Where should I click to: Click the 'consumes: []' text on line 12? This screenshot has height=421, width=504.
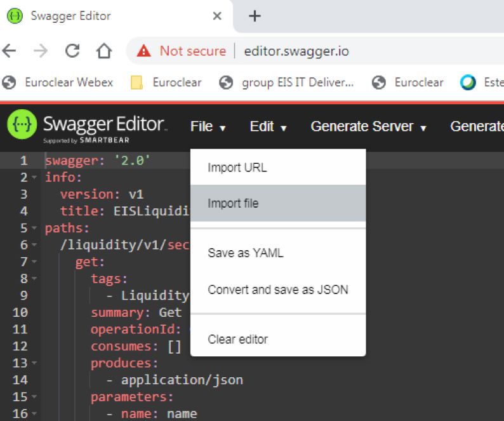[x=136, y=346]
